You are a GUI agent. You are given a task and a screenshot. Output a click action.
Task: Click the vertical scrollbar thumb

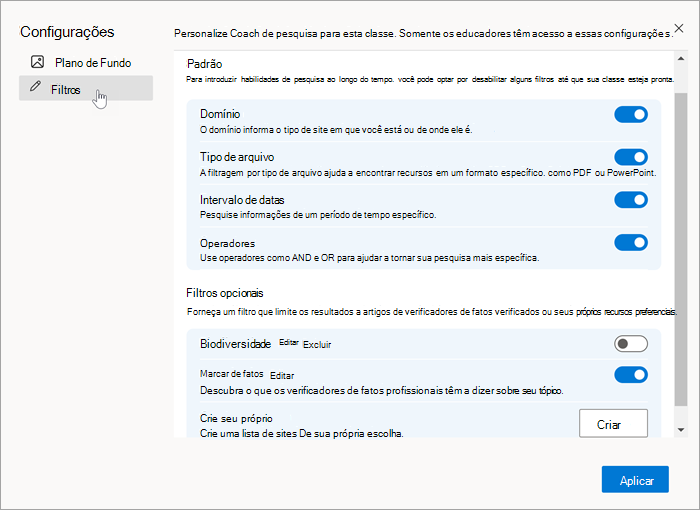tap(681, 249)
